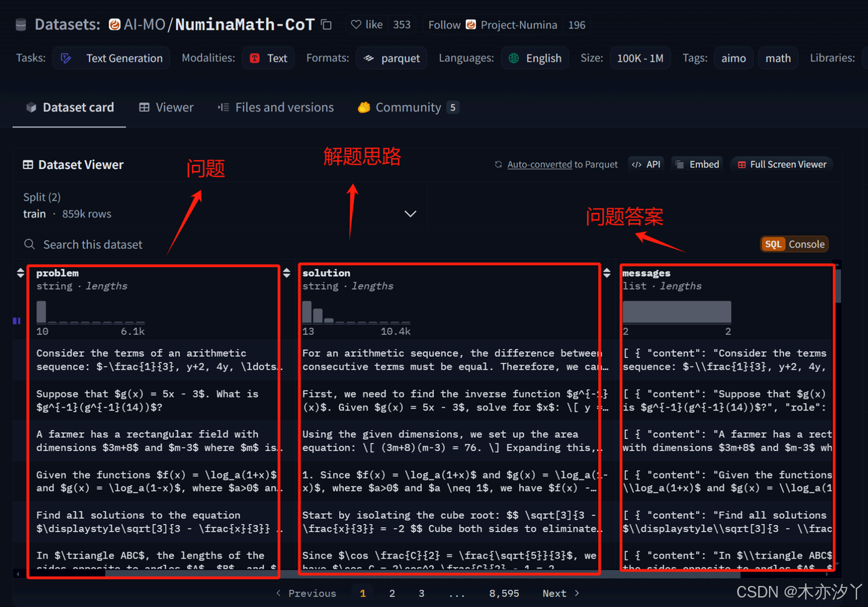Image resolution: width=868 pixels, height=607 pixels.
Task: Go to page 2 of results
Action: point(392,593)
